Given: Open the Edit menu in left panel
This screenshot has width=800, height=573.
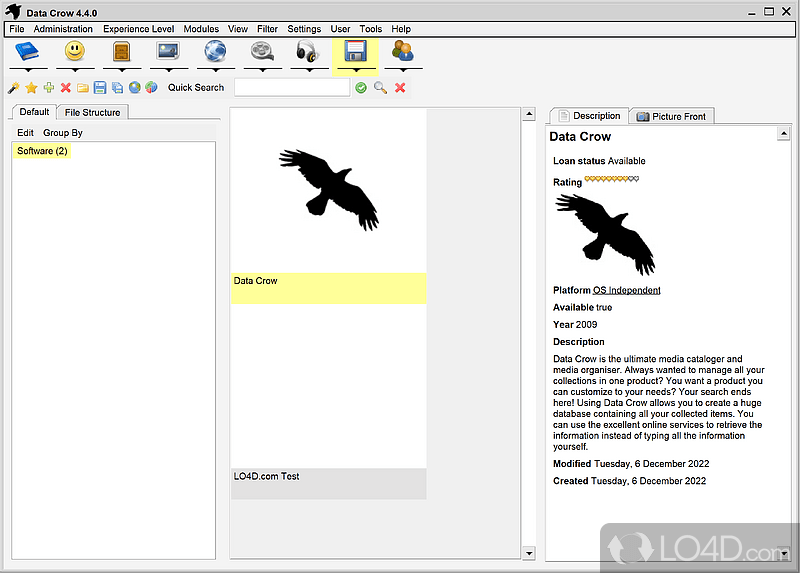Looking at the screenshot, I should [25, 133].
